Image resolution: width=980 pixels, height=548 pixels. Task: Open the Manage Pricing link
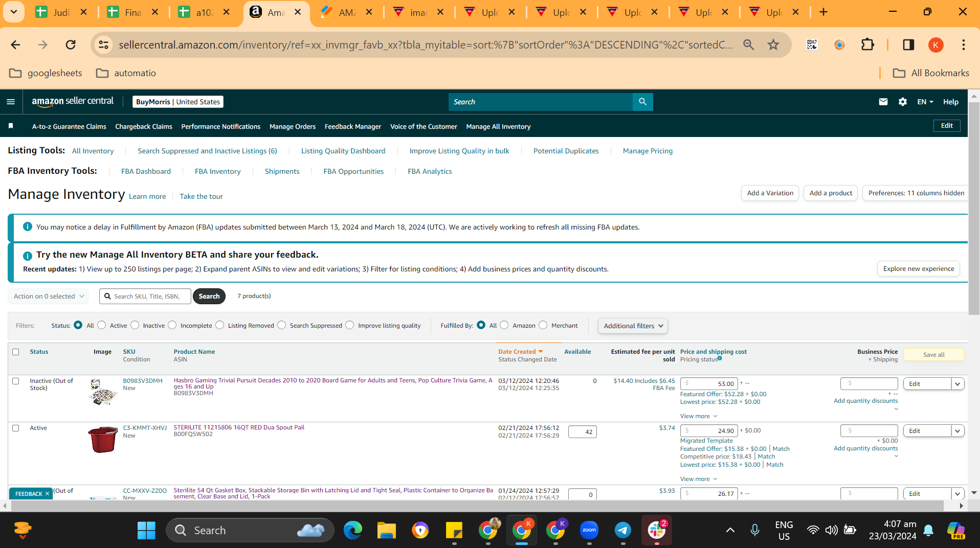click(648, 151)
